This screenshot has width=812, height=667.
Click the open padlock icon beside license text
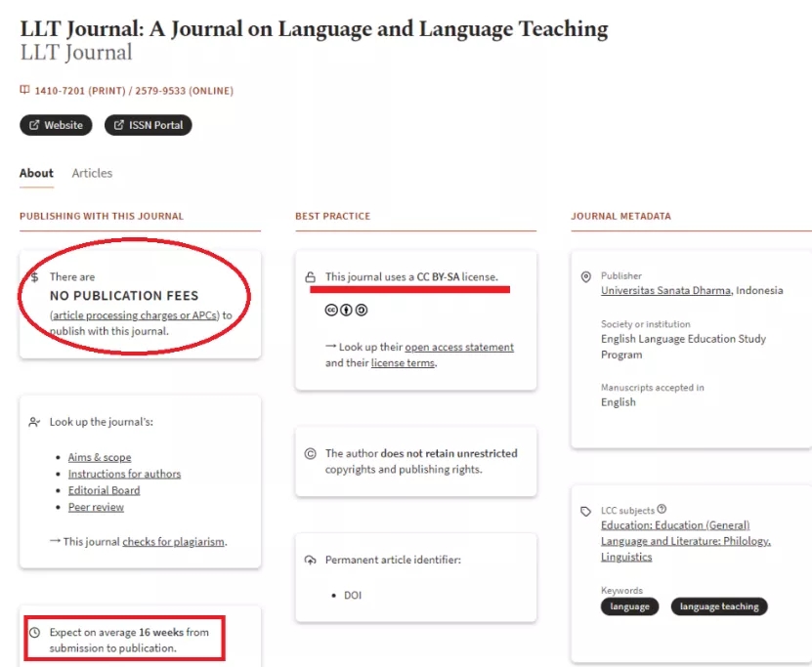click(310, 276)
